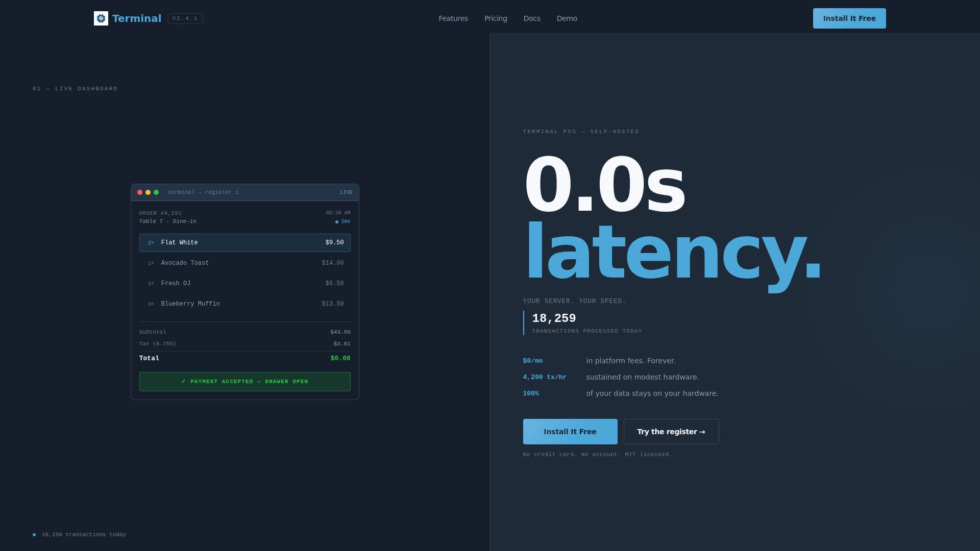Click the 2ms latency indicator
Screen dimensions: 980x551
(343, 221)
